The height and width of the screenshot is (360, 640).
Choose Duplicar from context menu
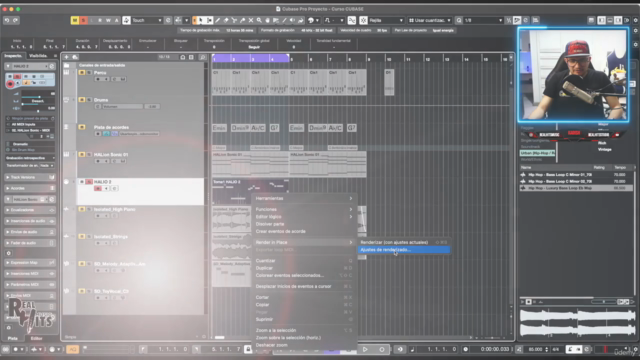pyautogui.click(x=304, y=268)
